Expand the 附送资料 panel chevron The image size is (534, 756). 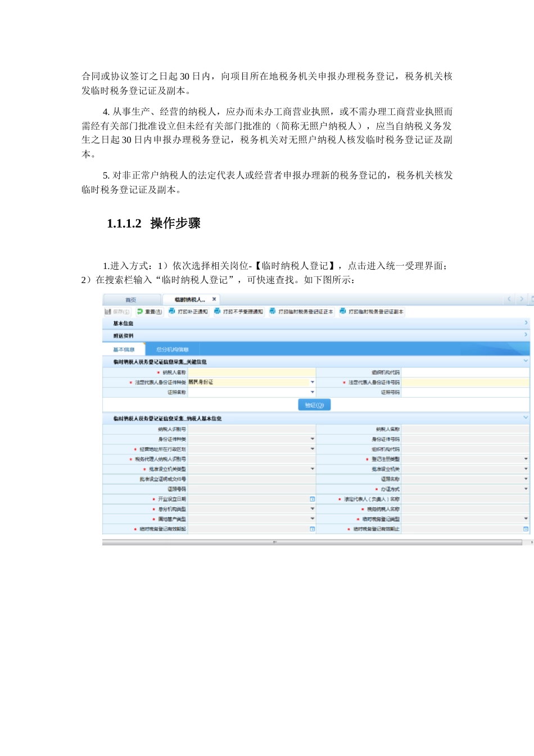tap(526, 335)
